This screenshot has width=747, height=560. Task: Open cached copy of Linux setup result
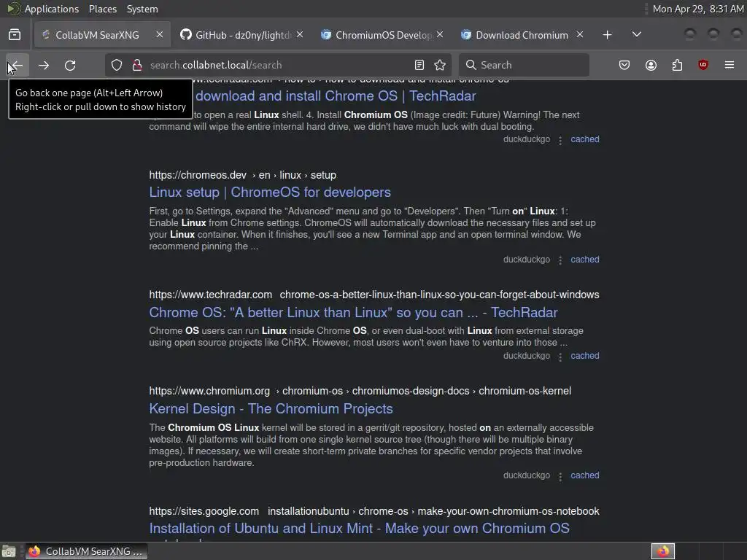tap(584, 260)
